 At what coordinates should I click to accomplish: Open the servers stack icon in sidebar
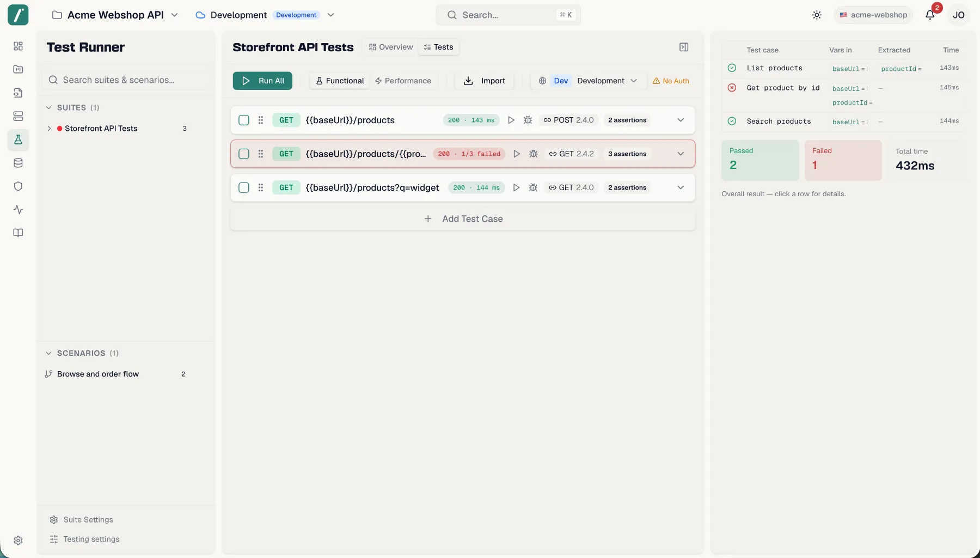click(18, 116)
